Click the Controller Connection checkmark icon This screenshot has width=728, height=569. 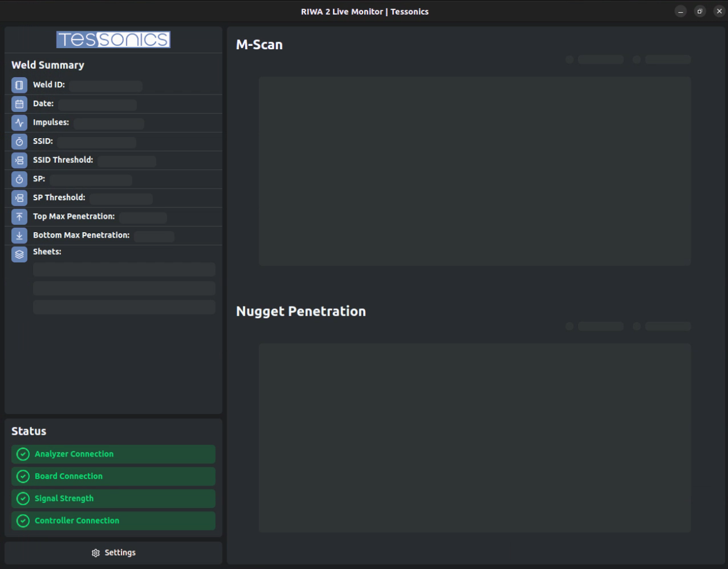point(23,521)
